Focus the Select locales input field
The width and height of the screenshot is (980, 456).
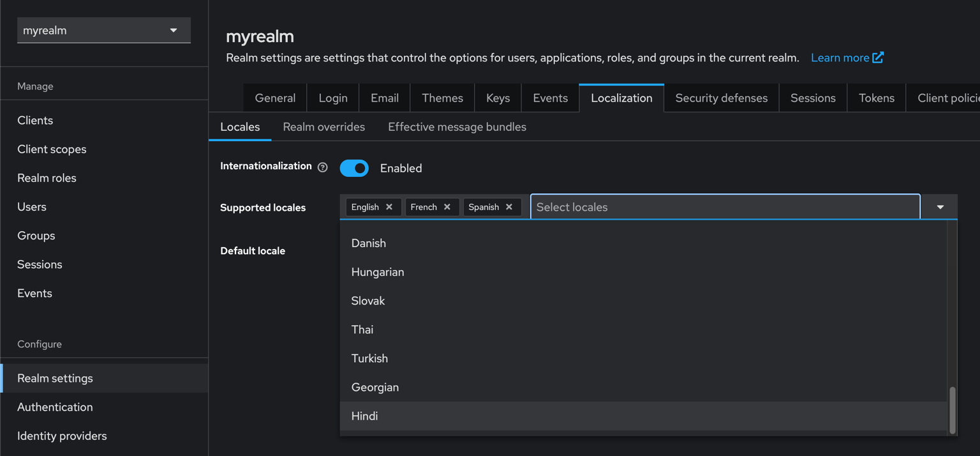(x=725, y=207)
